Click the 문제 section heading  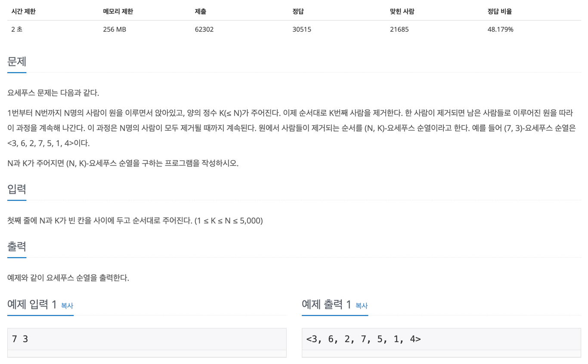coord(17,62)
